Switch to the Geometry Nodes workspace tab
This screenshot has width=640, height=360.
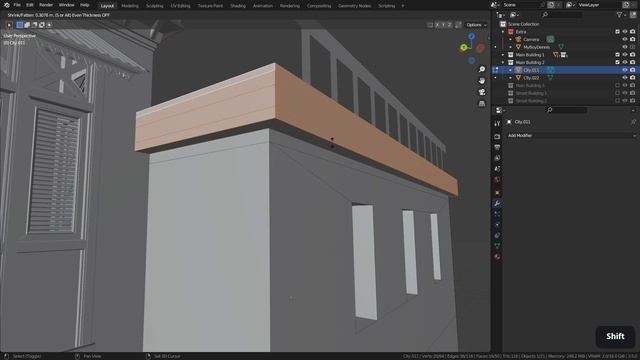354,6
